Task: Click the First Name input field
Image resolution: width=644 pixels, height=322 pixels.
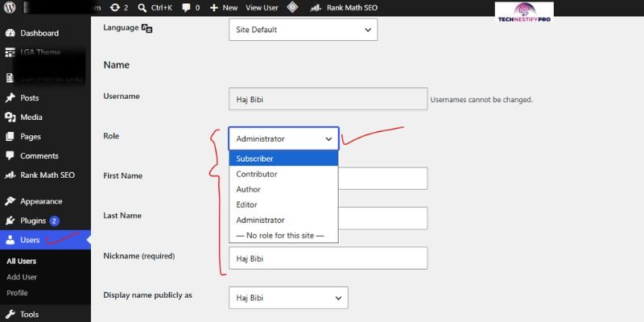Action: [383, 178]
